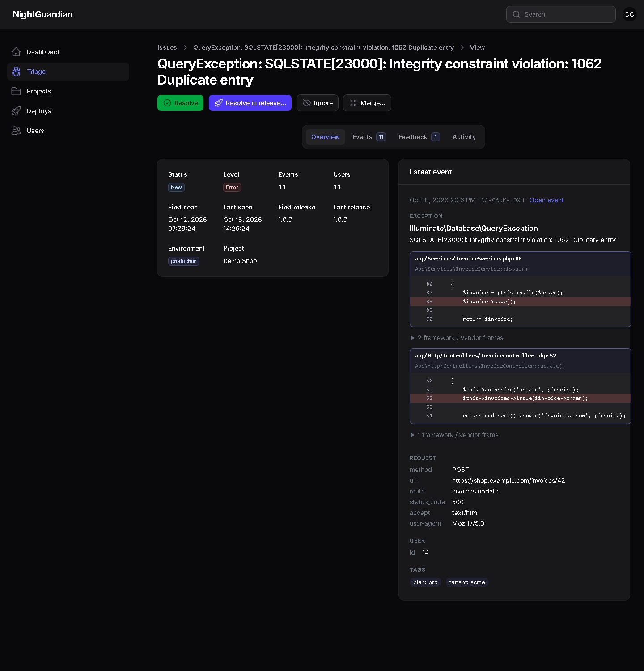Click the InvoiceController.php:52 frame header
Screen dimensions: 644x671
[521, 361]
